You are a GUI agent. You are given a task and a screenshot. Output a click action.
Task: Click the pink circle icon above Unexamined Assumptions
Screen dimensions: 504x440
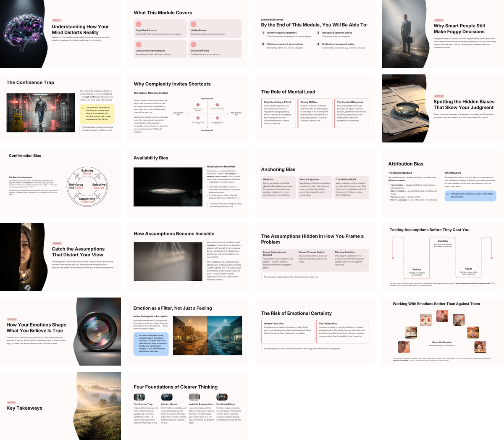139,45
